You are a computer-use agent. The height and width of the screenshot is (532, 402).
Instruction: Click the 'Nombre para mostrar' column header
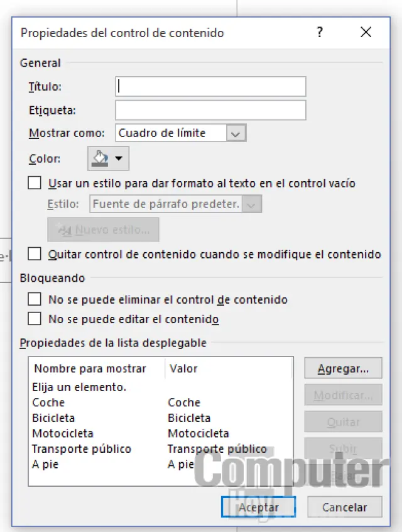click(x=90, y=369)
